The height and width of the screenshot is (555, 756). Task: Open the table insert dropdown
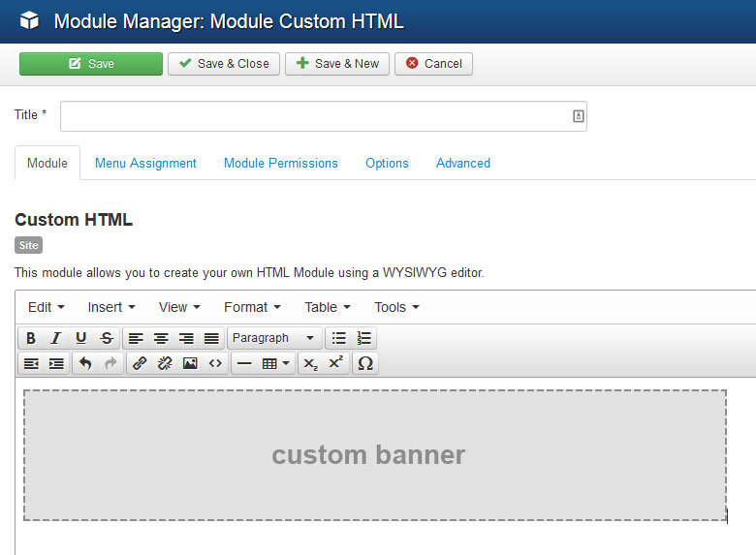click(276, 363)
